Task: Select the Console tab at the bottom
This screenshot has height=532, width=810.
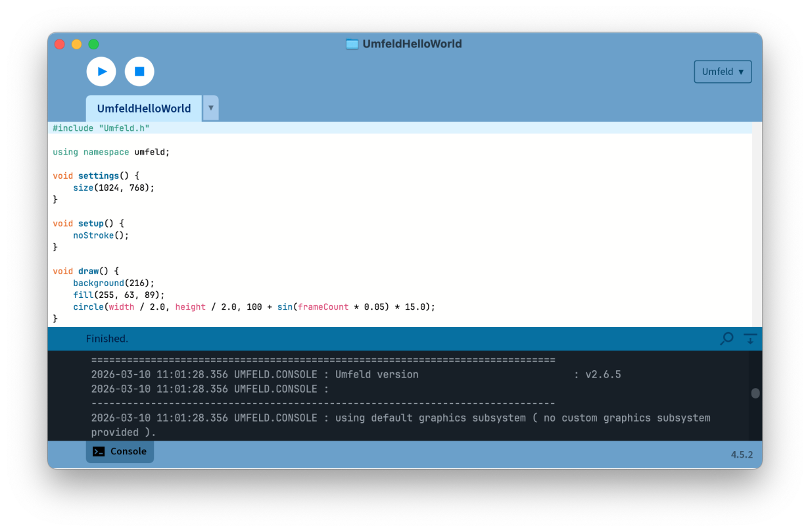Action: (x=120, y=451)
